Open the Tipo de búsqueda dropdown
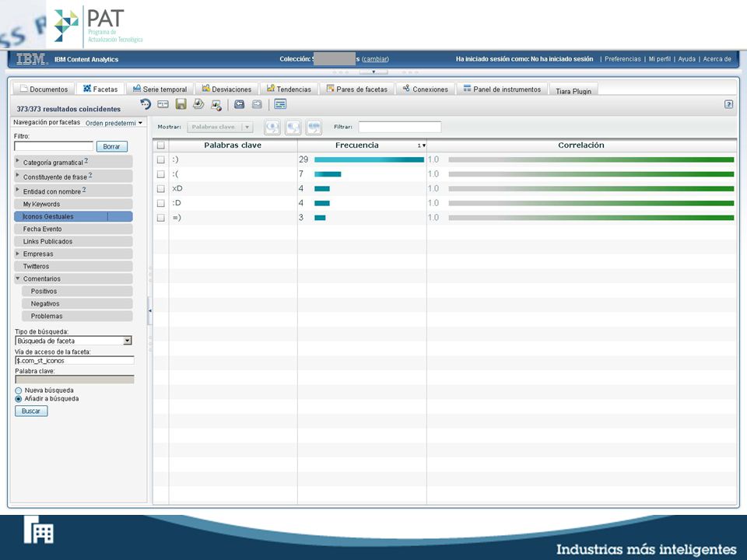 pyautogui.click(x=73, y=341)
